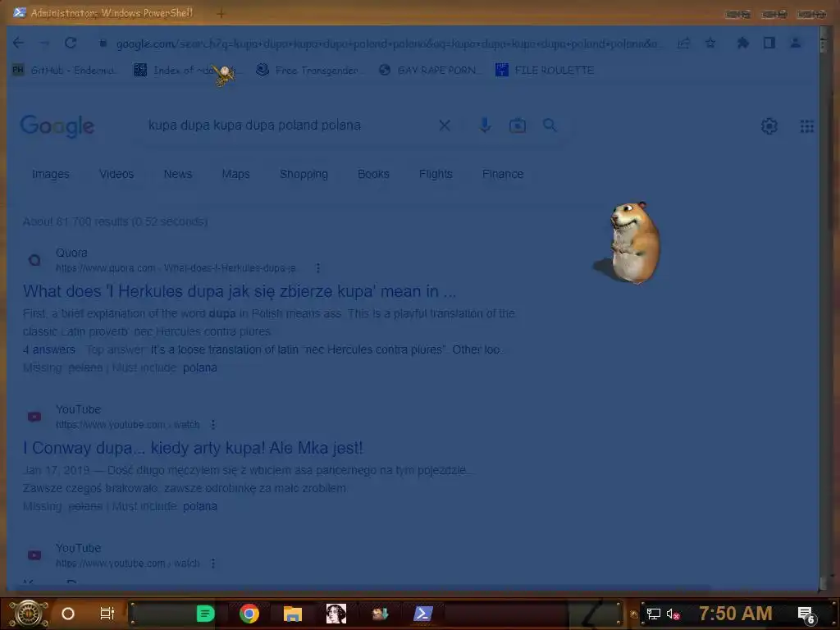Select the Administrator: Windows PowerShell tab
This screenshot has height=630, width=840.
tap(104, 13)
